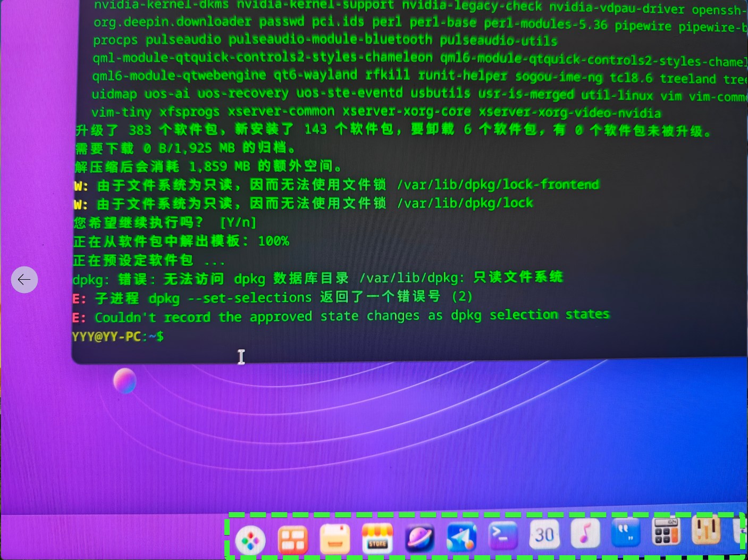Screen dimensions: 748x560
Task: Click the package name qt6-wayland
Action: pos(315,75)
